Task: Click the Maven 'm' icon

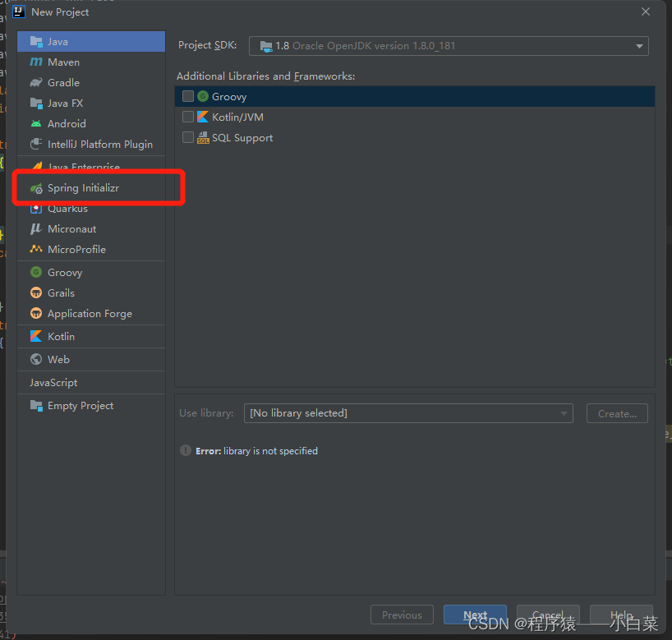Action: coord(36,62)
